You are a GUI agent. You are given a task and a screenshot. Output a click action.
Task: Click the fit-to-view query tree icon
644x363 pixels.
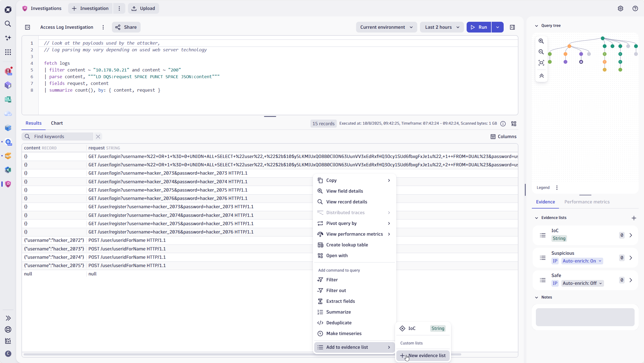pos(541,63)
